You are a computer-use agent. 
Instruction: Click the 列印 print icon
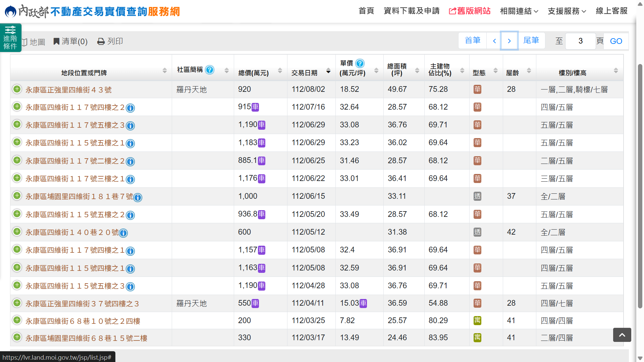pos(101,42)
